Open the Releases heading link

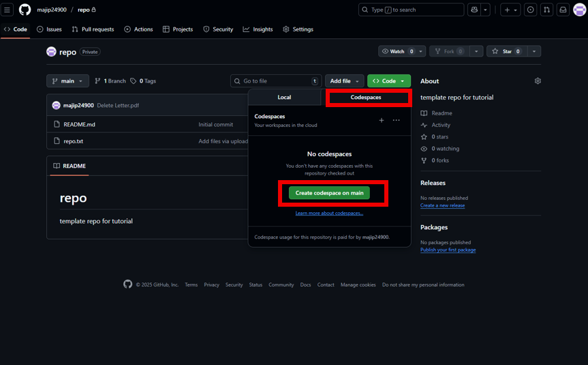433,183
